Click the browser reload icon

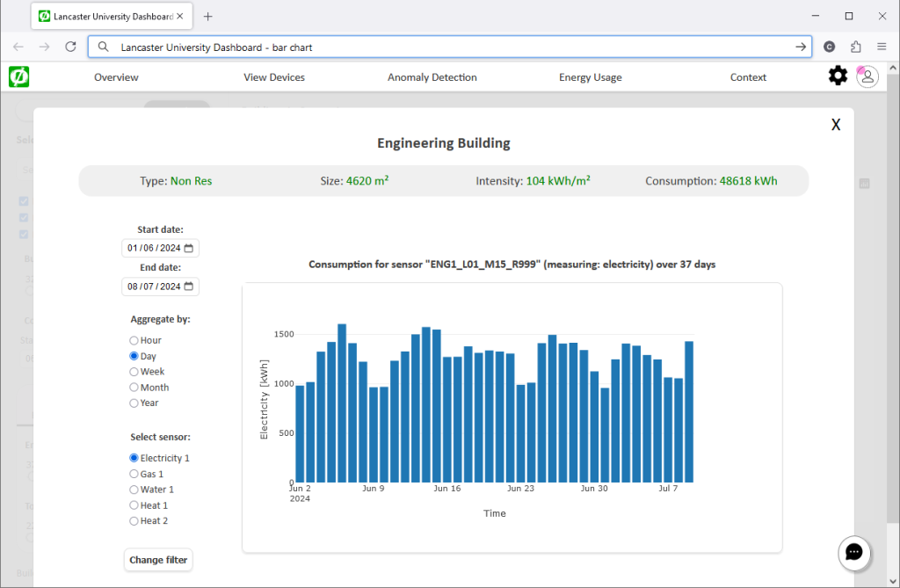pyautogui.click(x=71, y=47)
